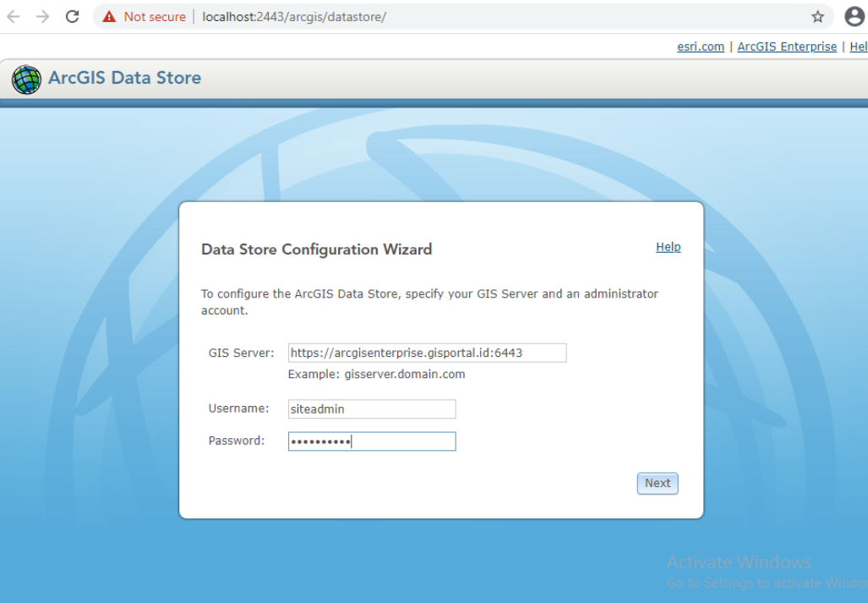868x603 pixels.
Task: Click the 'To configure the ArcGIS Data Store' description
Action: [429, 302]
